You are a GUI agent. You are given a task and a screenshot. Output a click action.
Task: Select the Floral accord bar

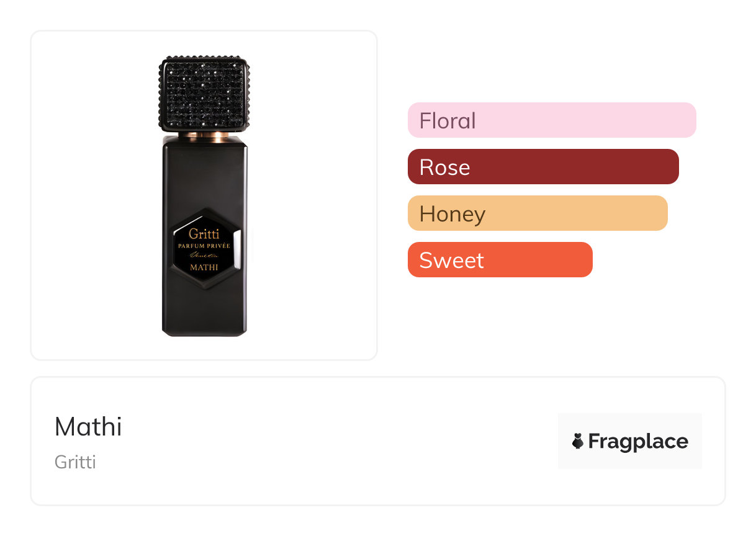coord(552,120)
